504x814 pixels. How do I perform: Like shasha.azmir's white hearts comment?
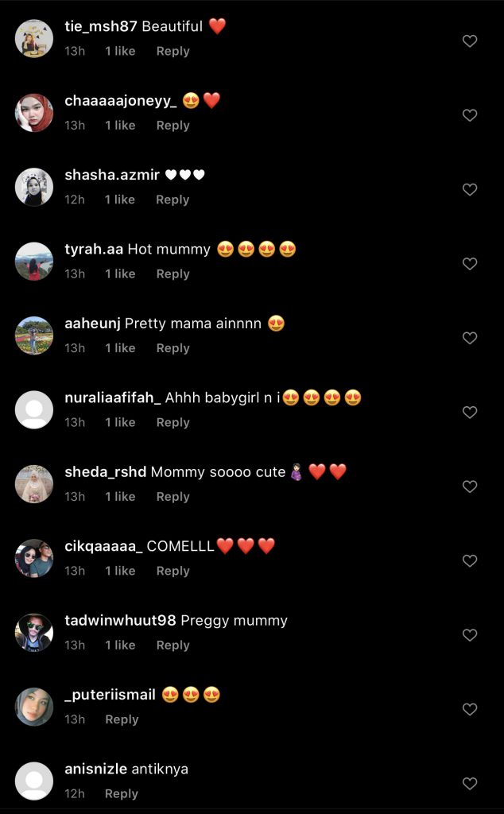point(470,189)
